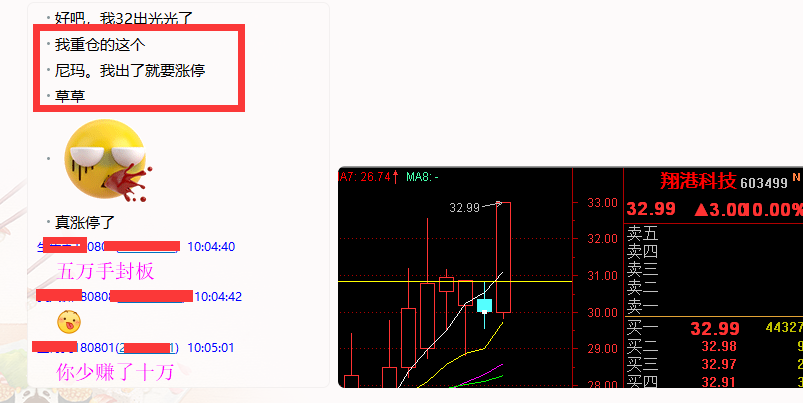Select chat message "我重仓的这个"

coord(100,45)
